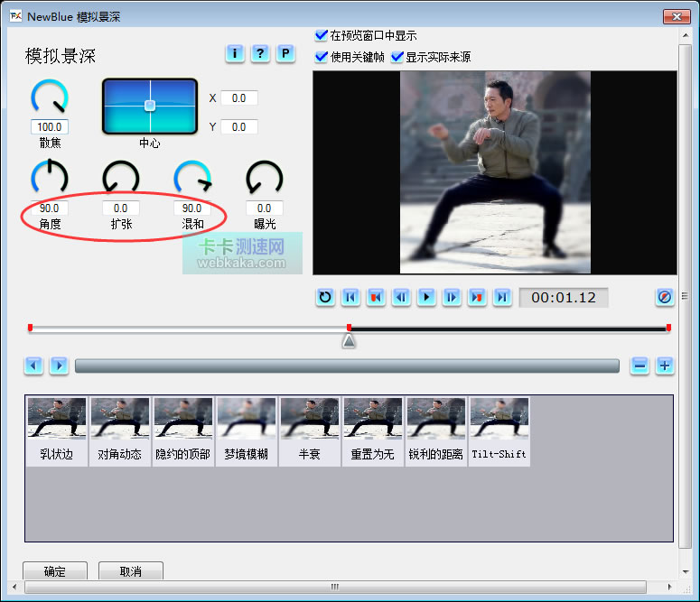Uncheck '在预览窗口中显示' checkbox
The image size is (700, 602).
point(321,35)
